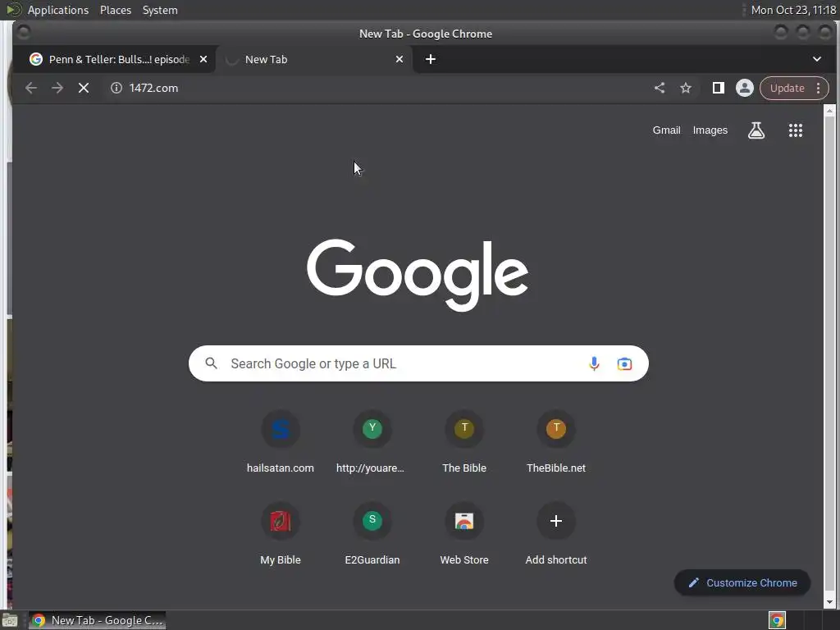
Task: Select New Tab - Google Chrome taskbar entry
Action: click(98, 620)
